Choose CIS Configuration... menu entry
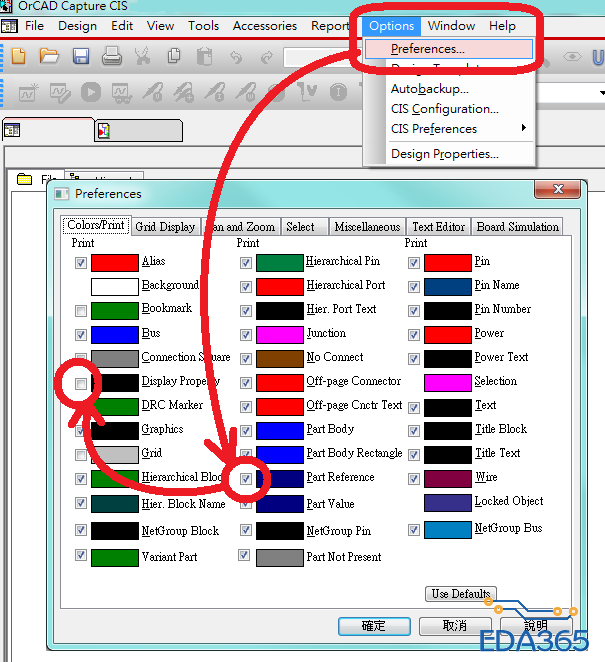 (445, 109)
